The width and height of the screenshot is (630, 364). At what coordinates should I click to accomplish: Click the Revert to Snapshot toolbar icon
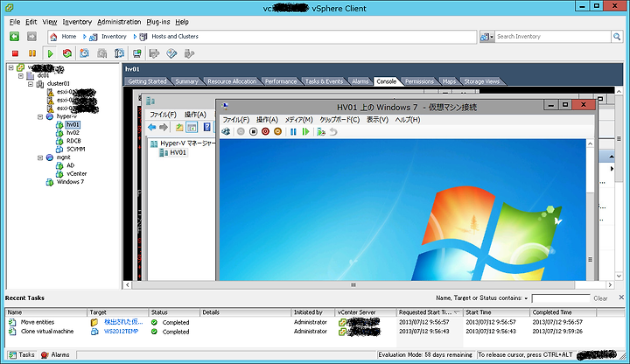(x=102, y=53)
